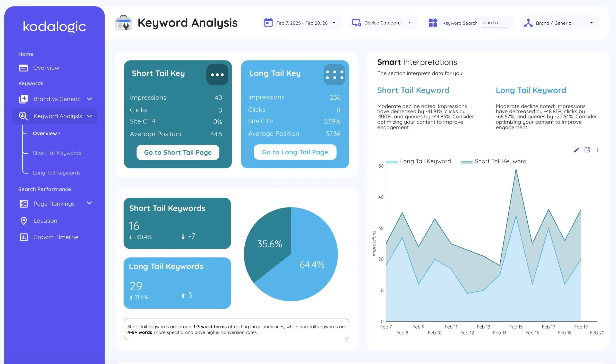Viewport: 616px width, 364px height.
Task: Click the up arrow beside 11.5%
Action: [131, 297]
